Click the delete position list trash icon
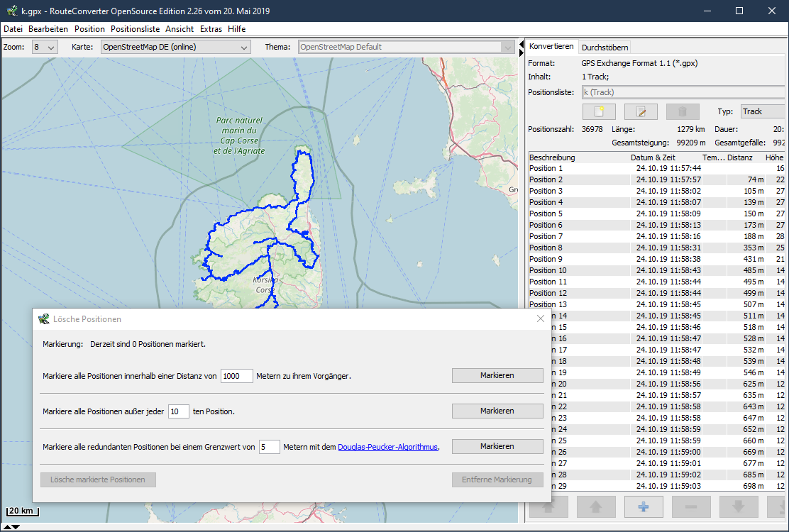 click(683, 111)
